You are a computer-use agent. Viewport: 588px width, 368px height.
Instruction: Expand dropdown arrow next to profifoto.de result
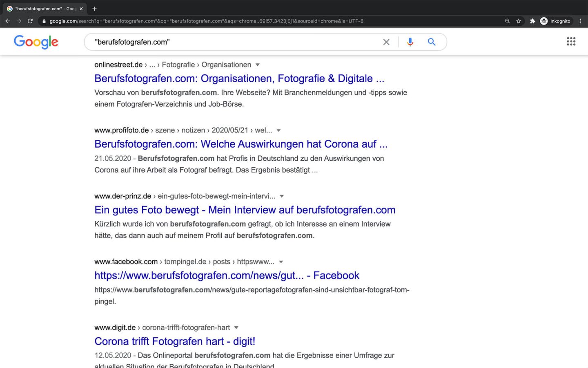pos(278,130)
